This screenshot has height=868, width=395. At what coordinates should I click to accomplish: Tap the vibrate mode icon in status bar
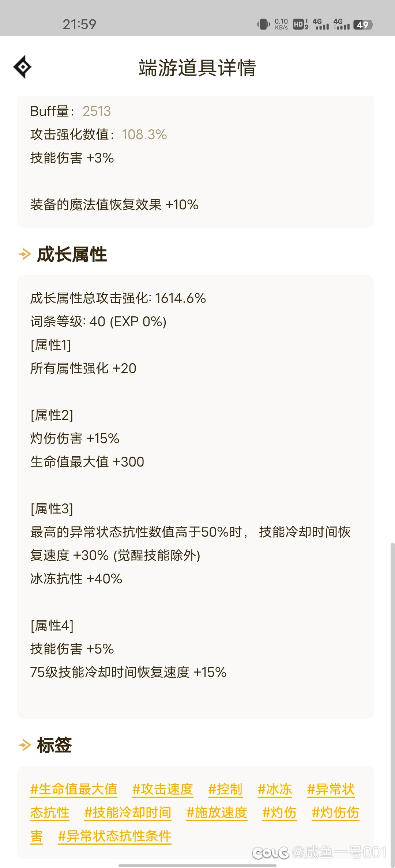[x=263, y=24]
